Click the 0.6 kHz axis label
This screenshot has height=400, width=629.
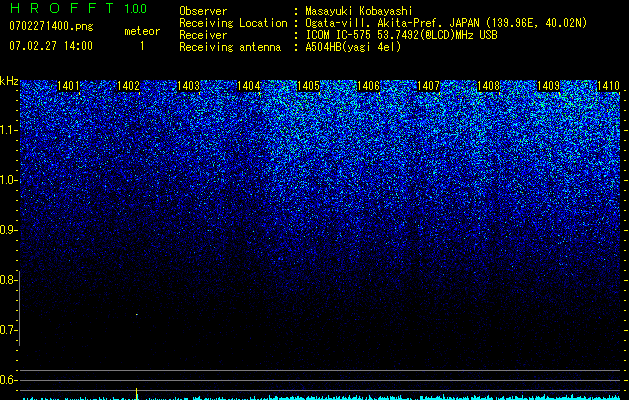[x=9, y=380]
